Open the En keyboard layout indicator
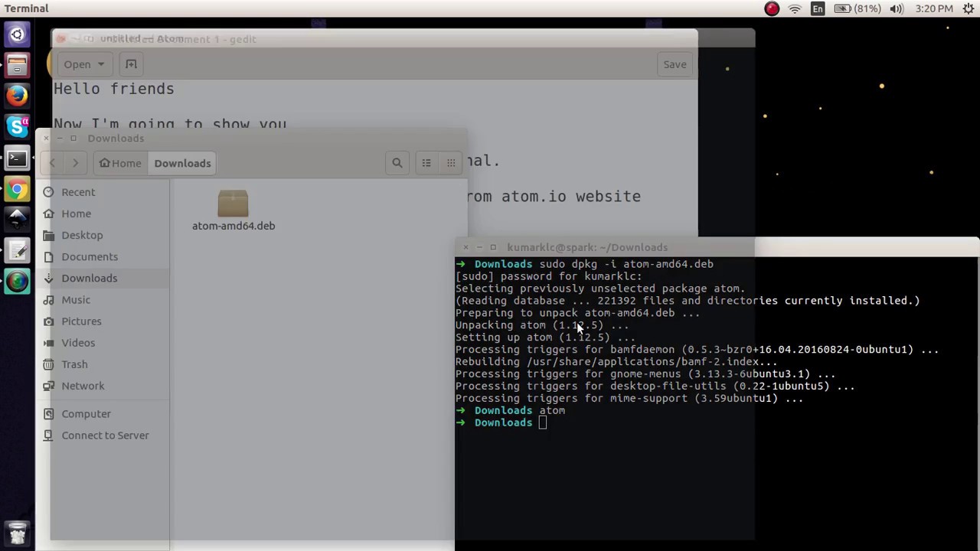 [x=818, y=8]
